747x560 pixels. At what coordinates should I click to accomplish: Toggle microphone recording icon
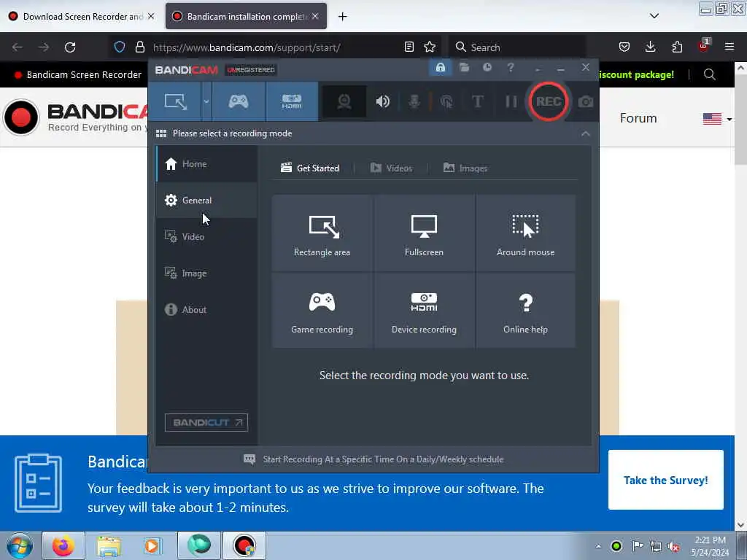414,101
